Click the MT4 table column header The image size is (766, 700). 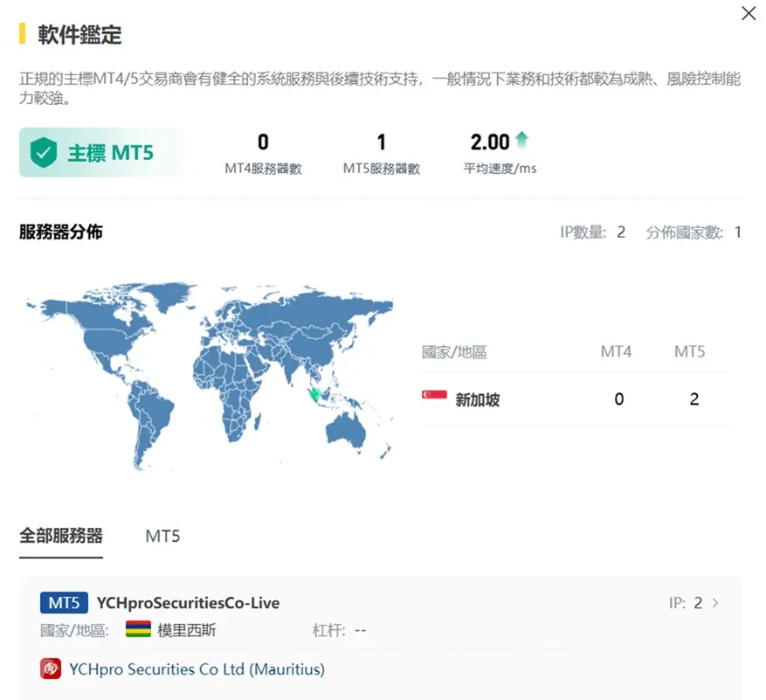coord(616,351)
